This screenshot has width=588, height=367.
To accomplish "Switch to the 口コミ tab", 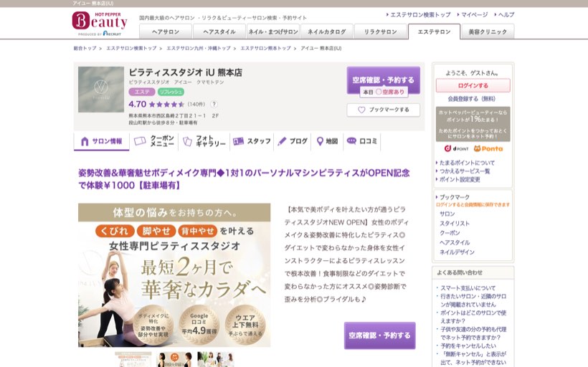I will [x=362, y=141].
